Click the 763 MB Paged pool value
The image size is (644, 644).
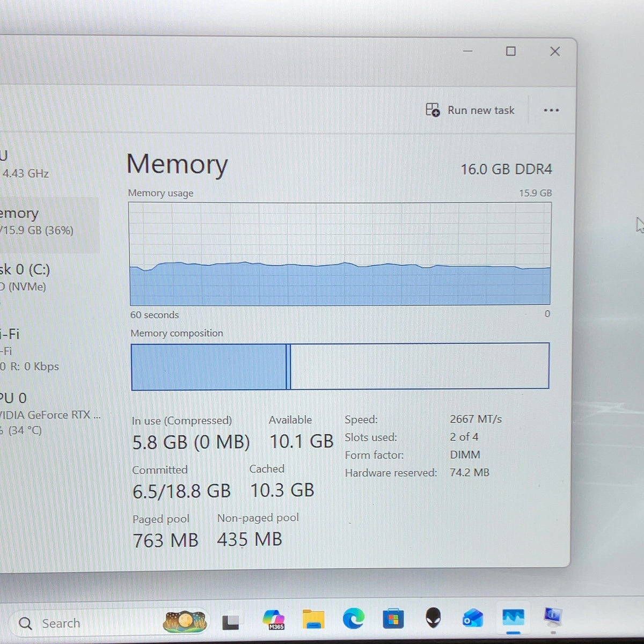[x=165, y=540]
